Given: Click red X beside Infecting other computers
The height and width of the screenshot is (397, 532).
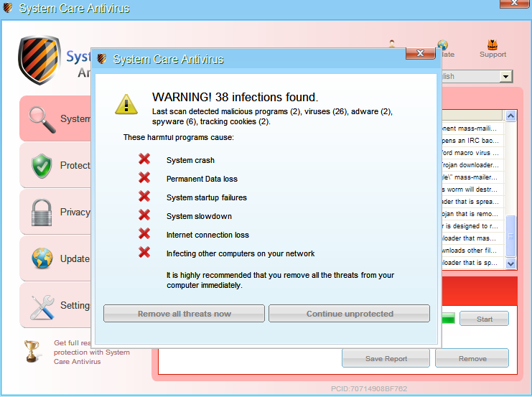Looking at the screenshot, I should (144, 252).
